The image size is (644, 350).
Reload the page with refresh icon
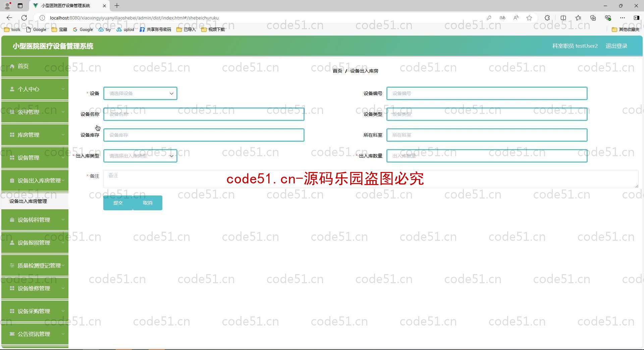tap(24, 18)
